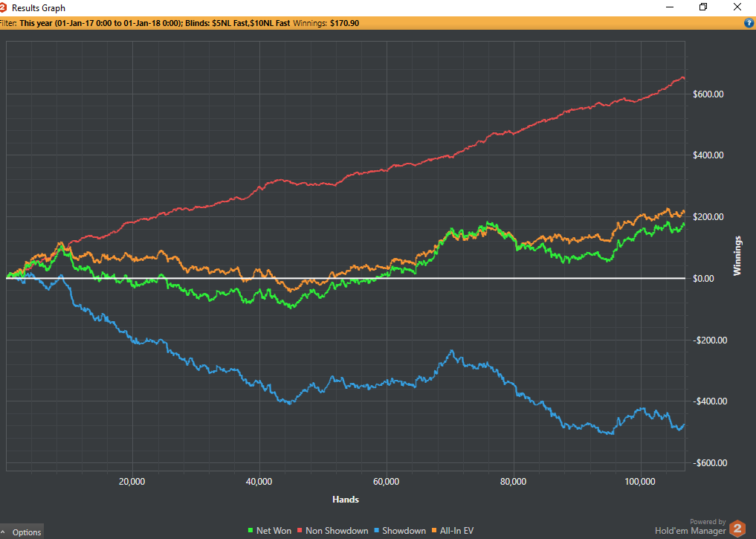Click the 60,000 hands axis label
The height and width of the screenshot is (539, 756).
click(x=387, y=482)
